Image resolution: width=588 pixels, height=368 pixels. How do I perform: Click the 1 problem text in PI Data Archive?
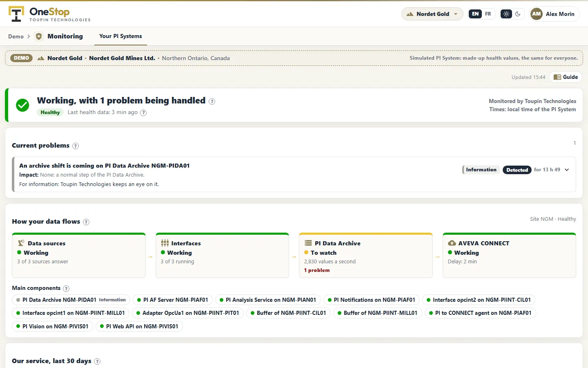click(x=317, y=270)
